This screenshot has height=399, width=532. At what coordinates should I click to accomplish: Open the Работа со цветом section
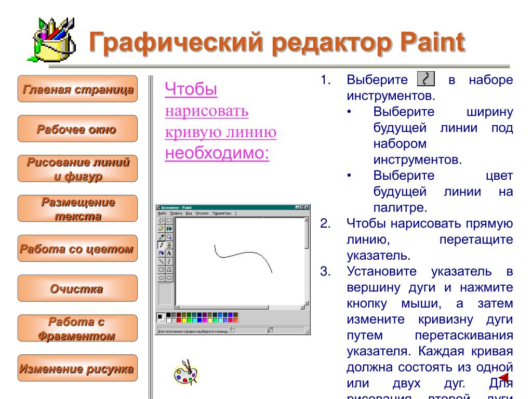[x=78, y=248]
